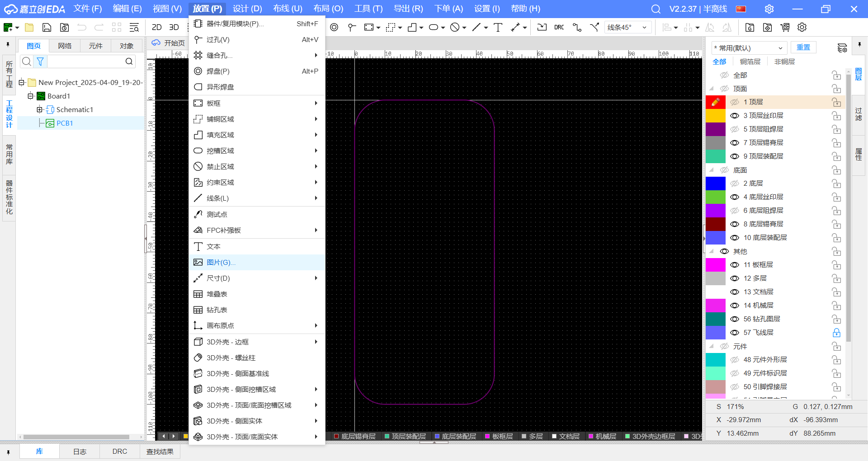
Task: Choose 文本 from the 放置 menu
Action: click(x=257, y=246)
